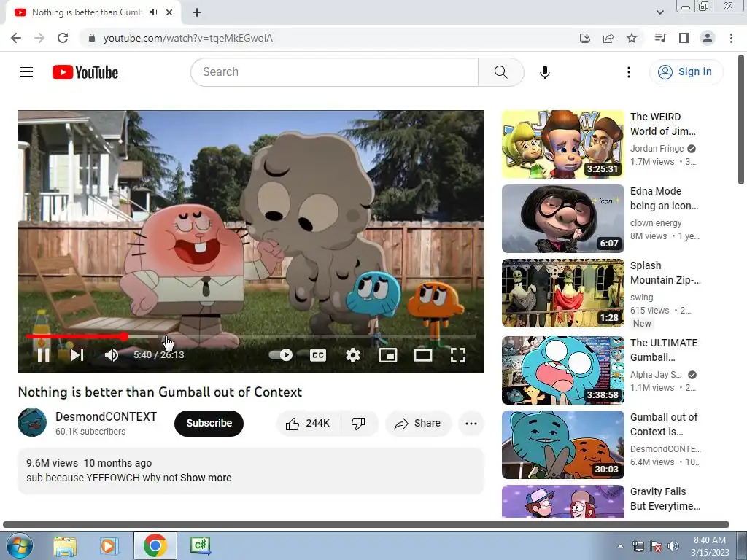
Task: Open the YouTube hamburger guide menu
Action: pos(26,72)
